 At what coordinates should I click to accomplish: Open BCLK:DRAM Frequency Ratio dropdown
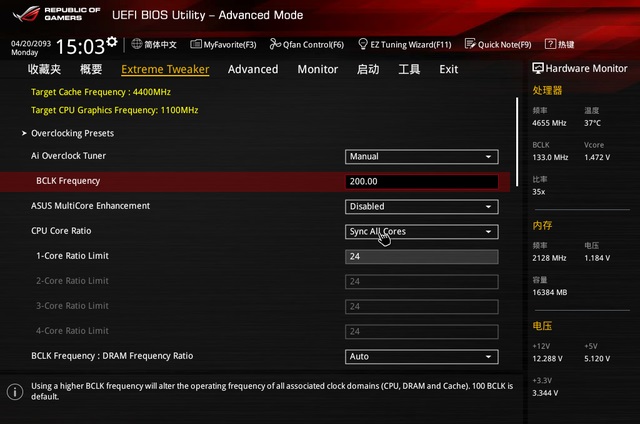pyautogui.click(x=422, y=357)
